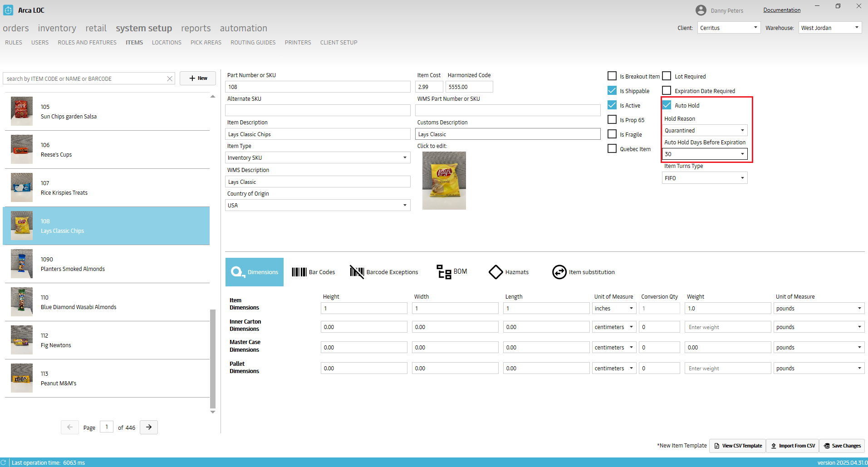Open the Item substitution swap icon
The height and width of the screenshot is (467, 868).
point(559,272)
